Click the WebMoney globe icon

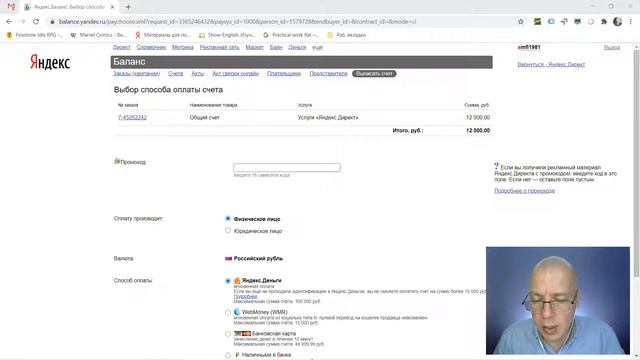point(237,312)
